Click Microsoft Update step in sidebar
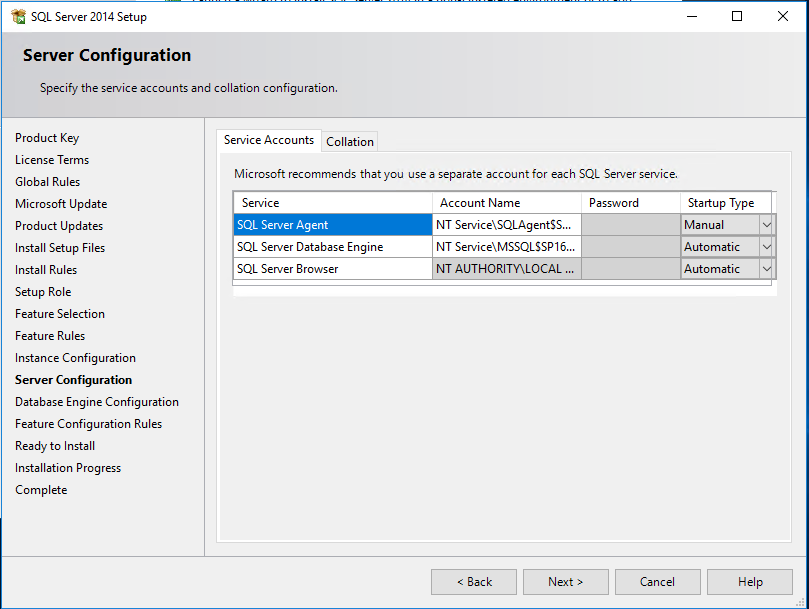The width and height of the screenshot is (809, 609). pyautogui.click(x=61, y=204)
